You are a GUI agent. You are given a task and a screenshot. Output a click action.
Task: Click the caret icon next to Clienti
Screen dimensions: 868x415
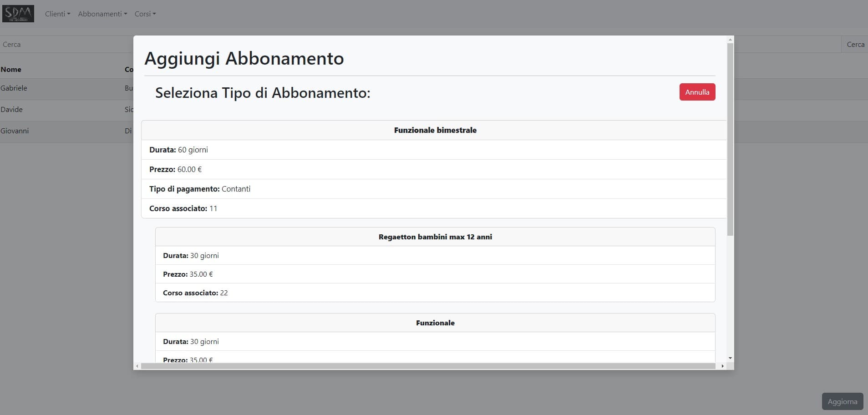click(x=69, y=14)
